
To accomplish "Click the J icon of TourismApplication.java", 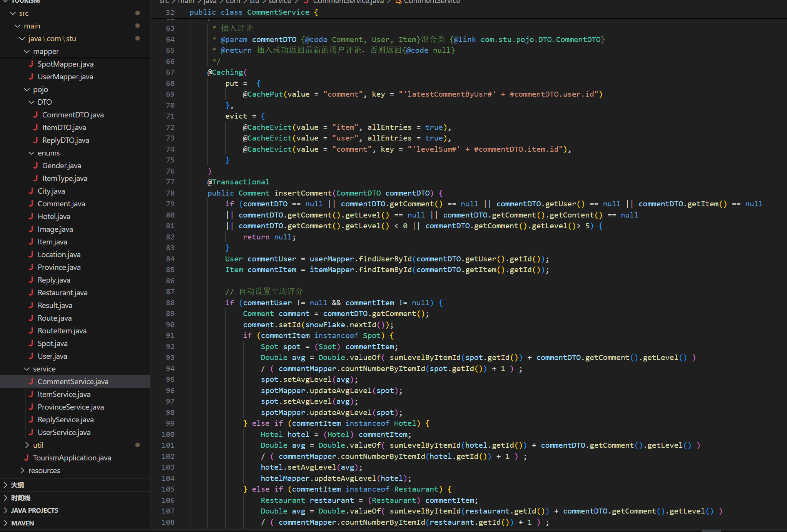I will (26, 458).
